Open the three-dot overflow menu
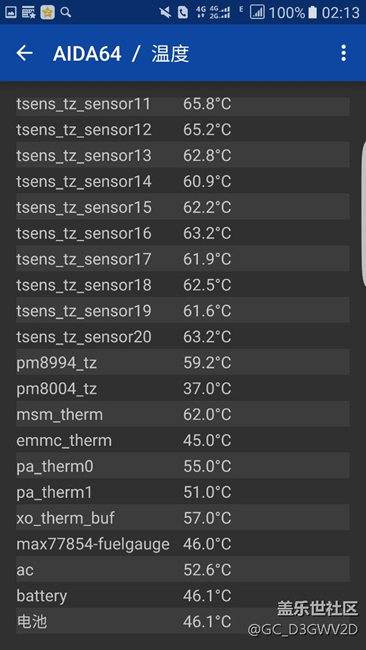 [x=343, y=53]
